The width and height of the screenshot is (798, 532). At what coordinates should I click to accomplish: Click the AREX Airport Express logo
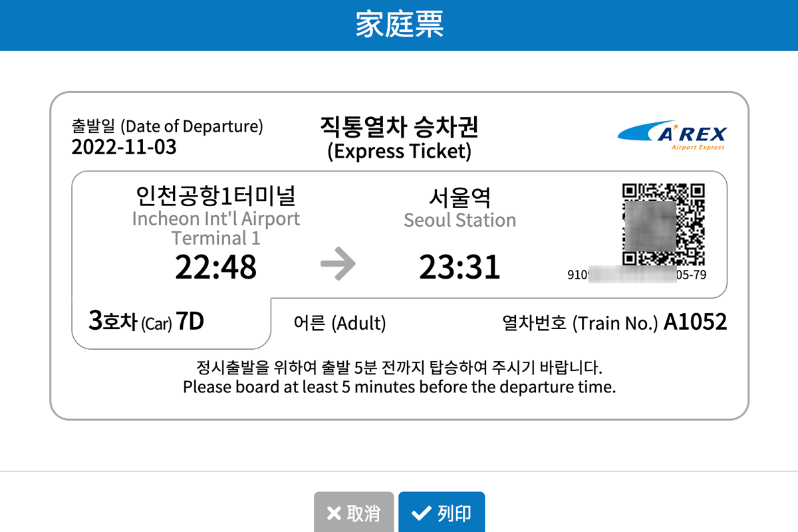pyautogui.click(x=672, y=136)
